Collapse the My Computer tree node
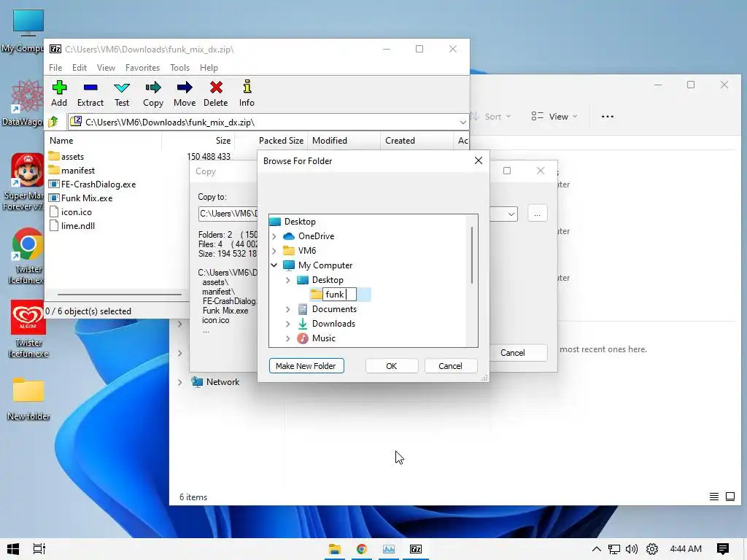Viewport: 747px width, 560px height. 274,265
